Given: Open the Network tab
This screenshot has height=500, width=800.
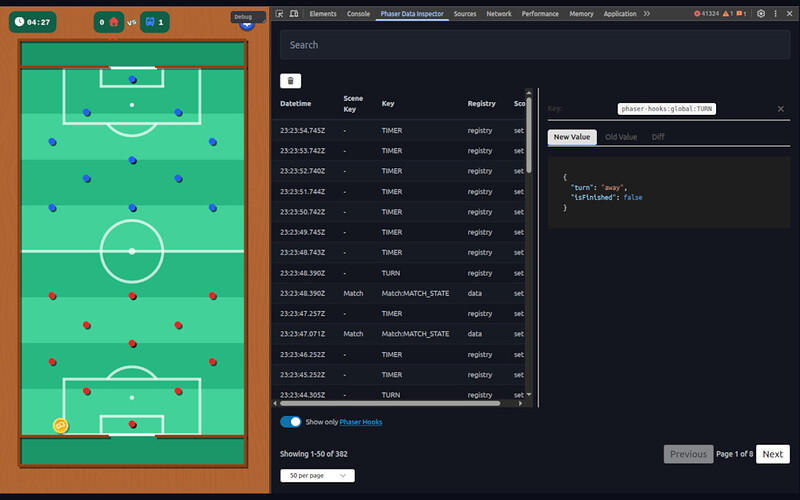Looking at the screenshot, I should coord(498,14).
